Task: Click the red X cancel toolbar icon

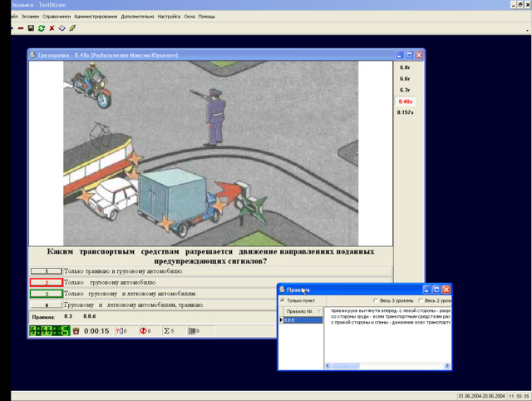Action: 52,27
